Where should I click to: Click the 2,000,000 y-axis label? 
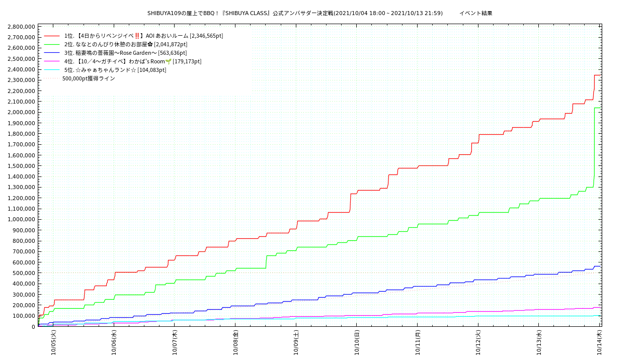click(22, 112)
